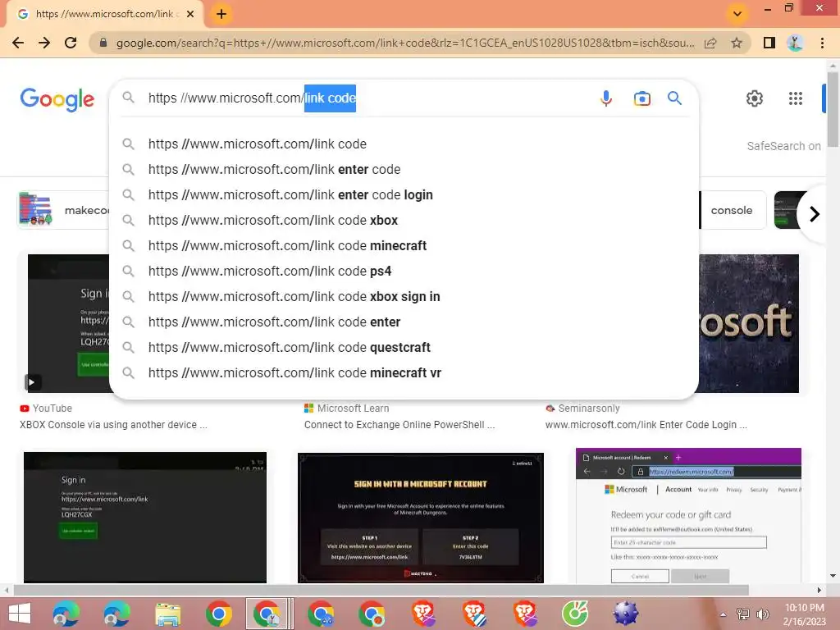
Task: Open the Minecraft Dungeons sign-in thumbnail
Action: pos(421,518)
